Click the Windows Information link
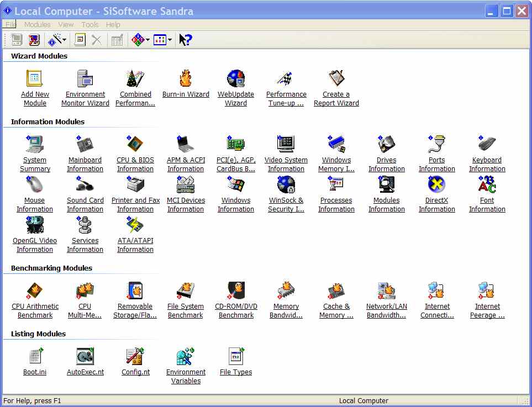532x407 pixels. [x=236, y=205]
